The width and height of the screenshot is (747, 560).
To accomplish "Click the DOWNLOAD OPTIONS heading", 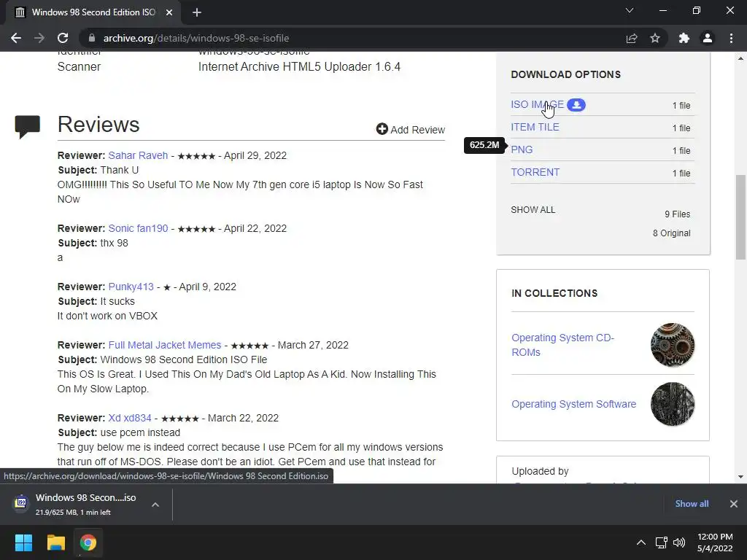I will (x=566, y=74).
